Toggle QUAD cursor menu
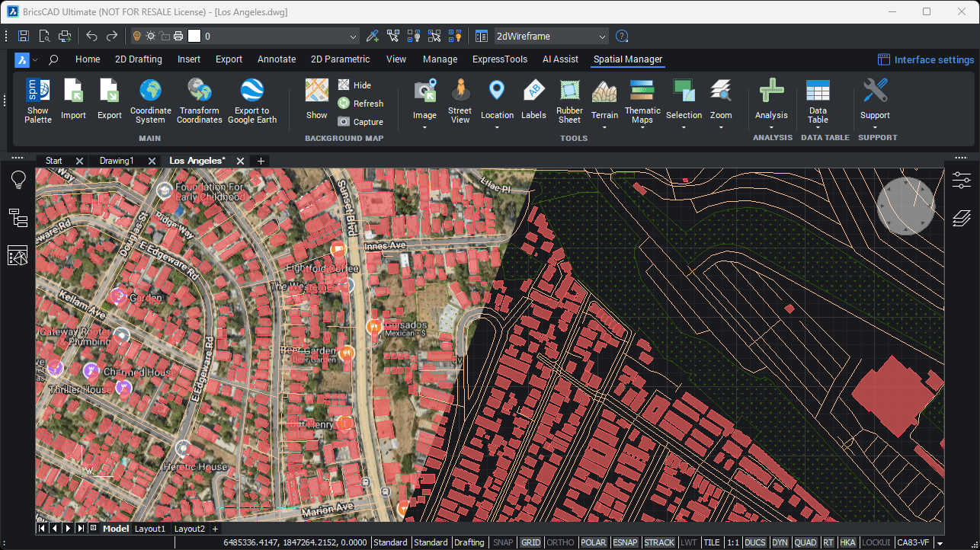The image size is (980, 550). [805, 542]
